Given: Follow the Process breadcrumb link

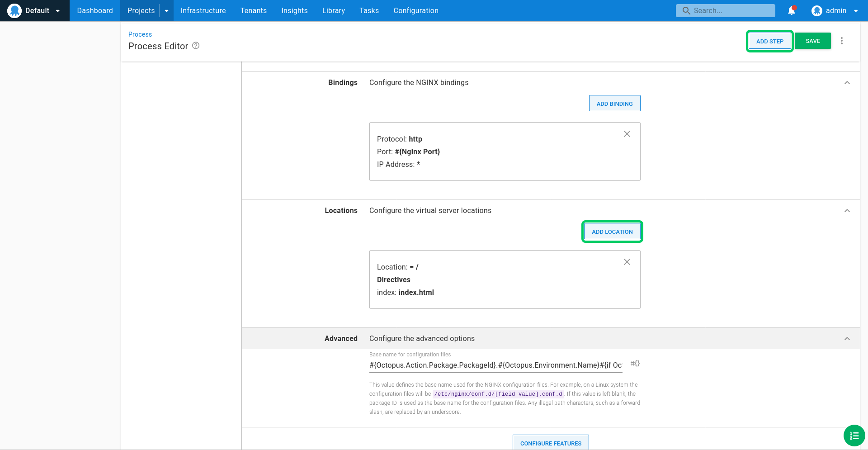Looking at the screenshot, I should point(140,34).
